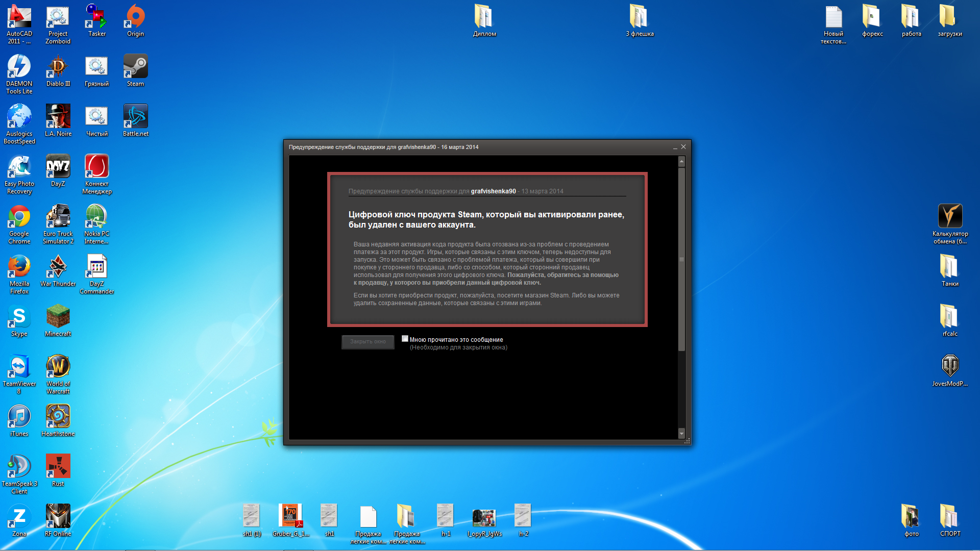Open the работа folder
The image size is (980, 551).
pos(911,20)
